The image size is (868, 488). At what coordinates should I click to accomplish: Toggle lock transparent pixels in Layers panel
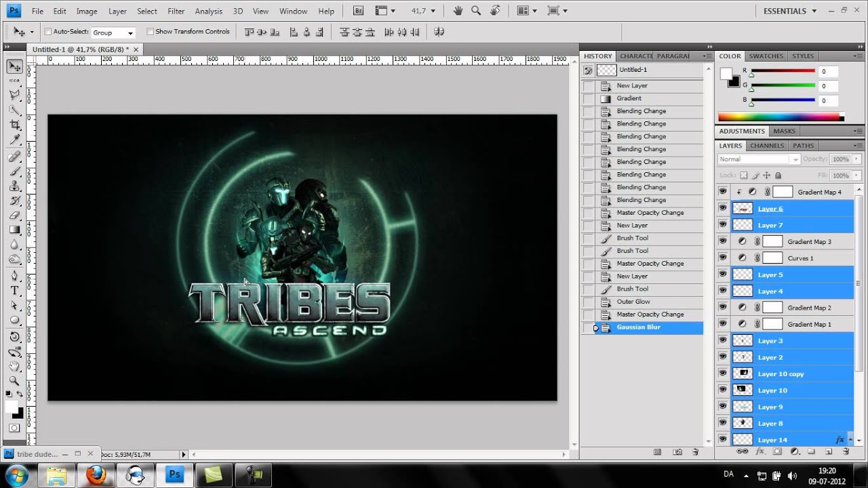click(x=744, y=176)
